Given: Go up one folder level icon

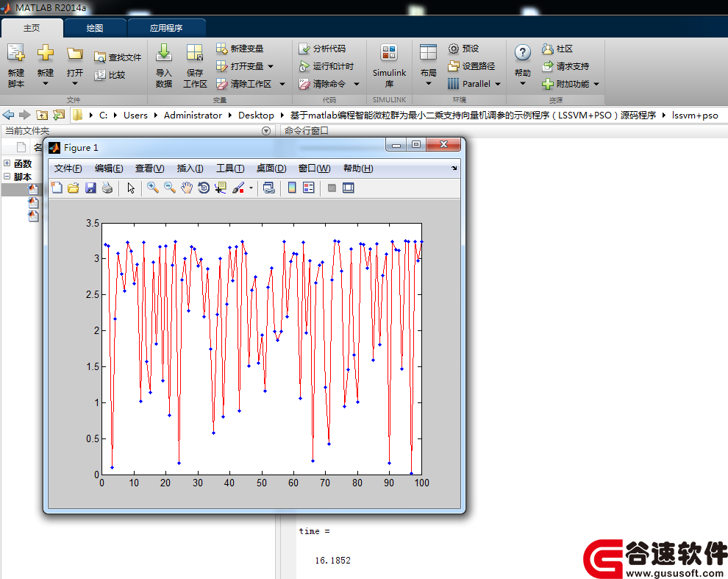Looking at the screenshot, I should 42,115.
